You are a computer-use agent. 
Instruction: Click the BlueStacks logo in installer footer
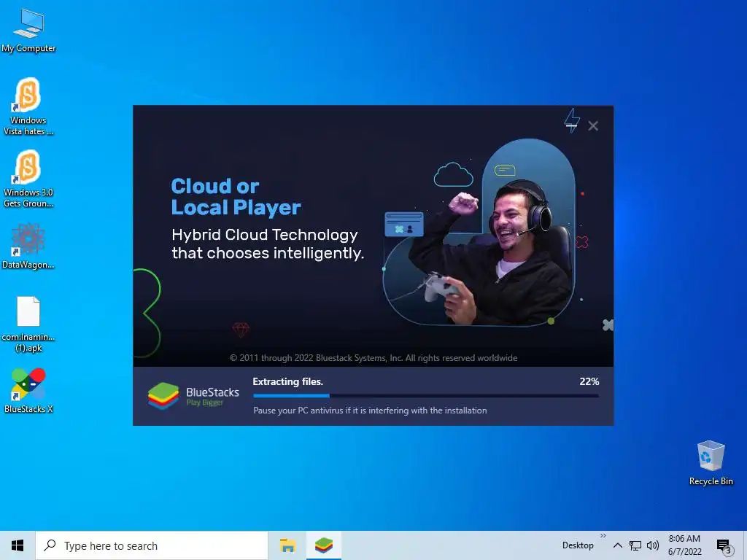coord(193,396)
